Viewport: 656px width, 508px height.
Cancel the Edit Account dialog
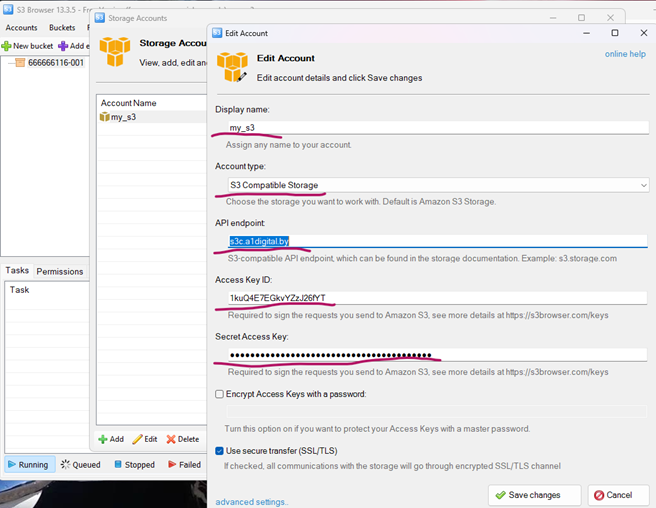pyautogui.click(x=619, y=495)
